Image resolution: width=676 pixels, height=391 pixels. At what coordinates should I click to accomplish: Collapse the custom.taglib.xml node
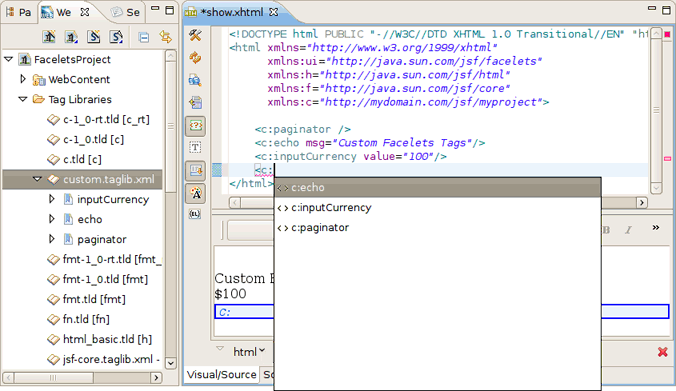38,179
